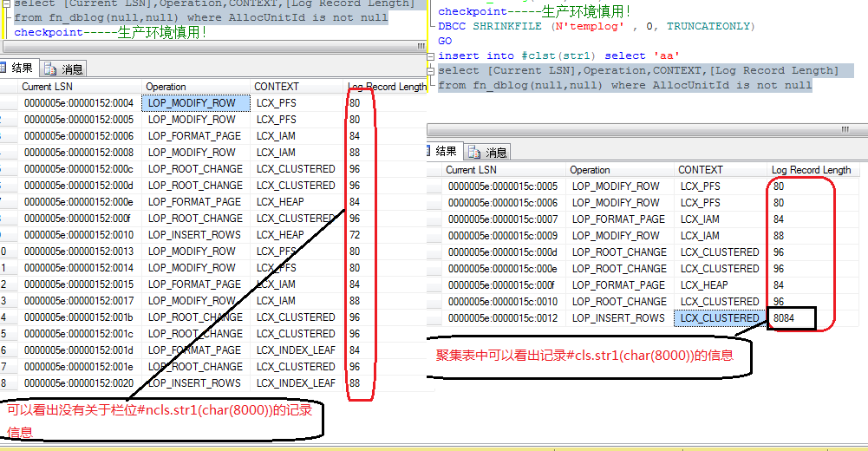Click the DBCC SHRINKFILE code line
The image size is (868, 451).
[597, 26]
